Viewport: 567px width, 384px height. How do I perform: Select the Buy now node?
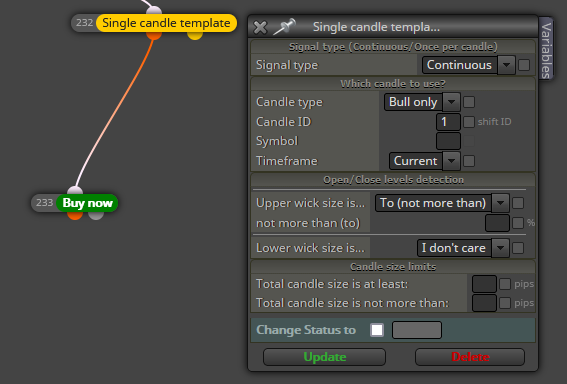(88, 203)
